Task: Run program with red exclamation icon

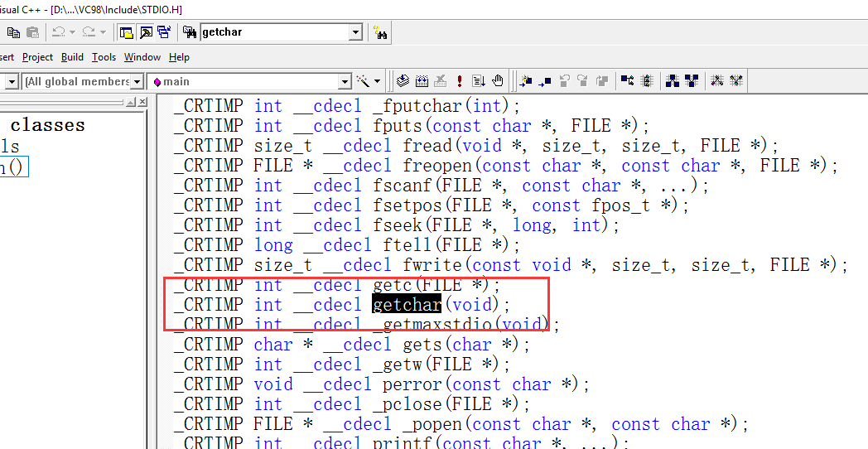Action: coord(460,81)
